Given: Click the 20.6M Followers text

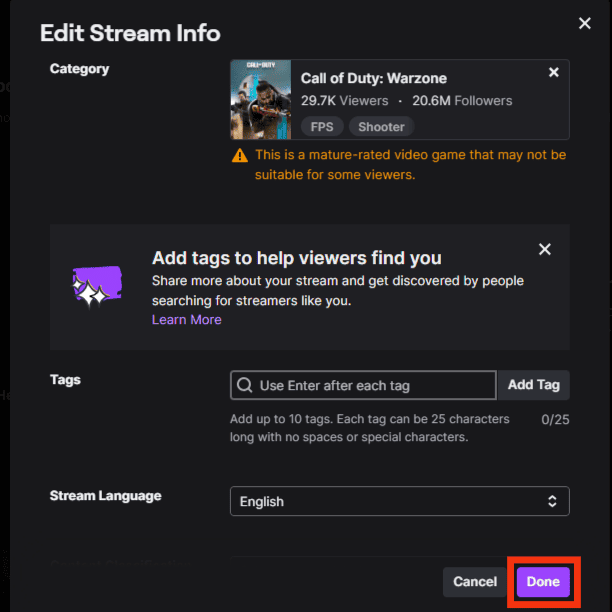Looking at the screenshot, I should tap(462, 101).
